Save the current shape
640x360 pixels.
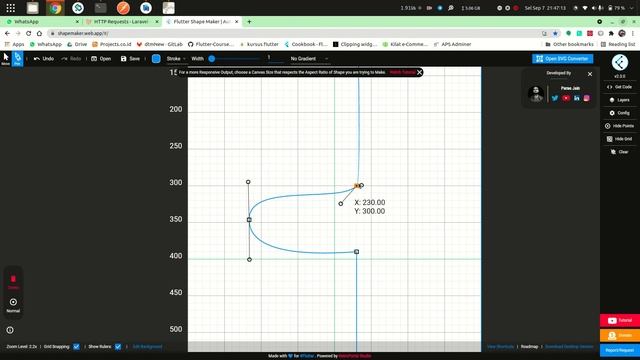(x=130, y=59)
